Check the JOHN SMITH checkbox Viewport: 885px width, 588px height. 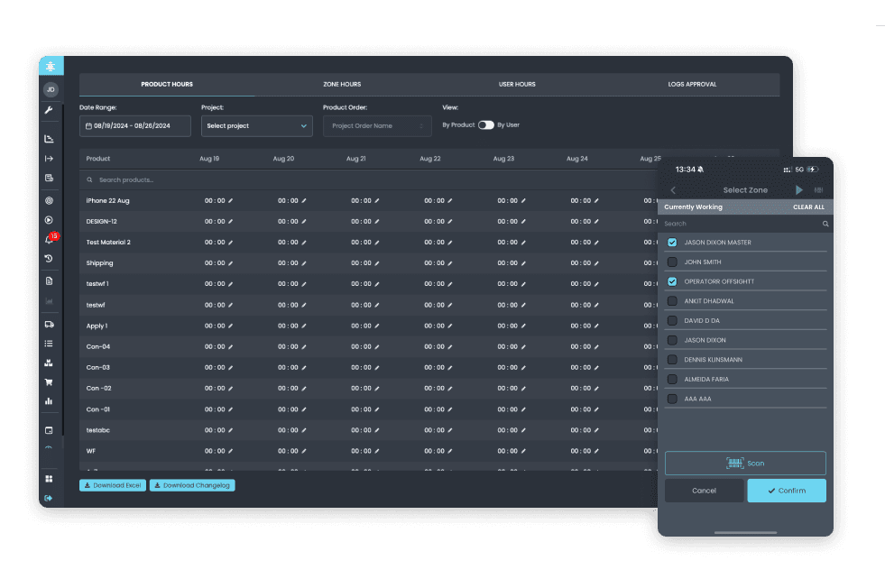(x=672, y=262)
